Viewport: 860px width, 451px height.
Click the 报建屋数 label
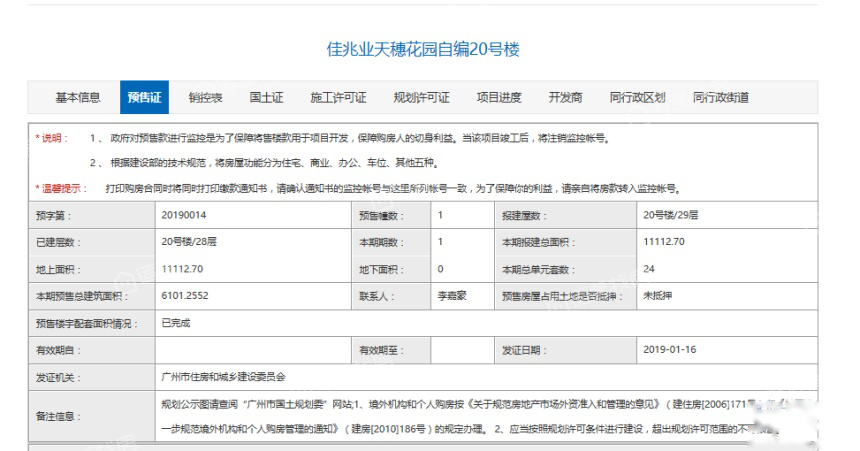coord(524,216)
